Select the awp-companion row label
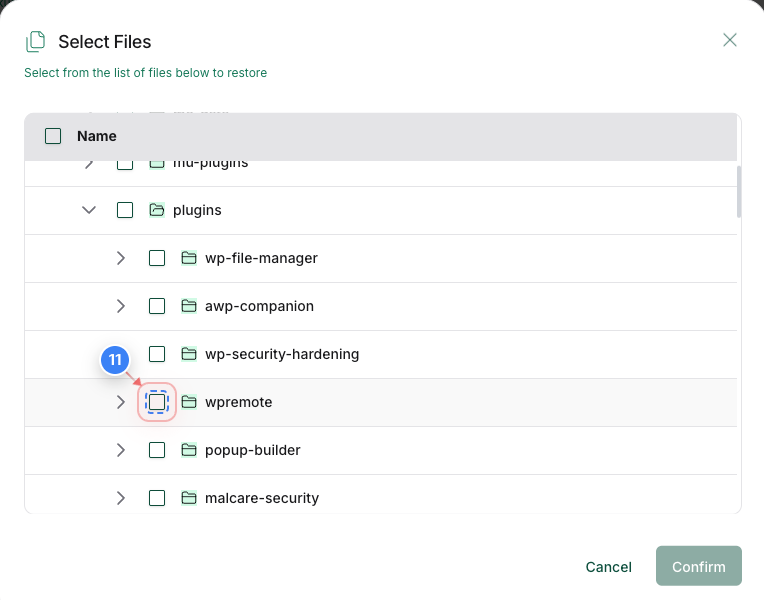Viewport: 764px width, 600px height. [259, 306]
